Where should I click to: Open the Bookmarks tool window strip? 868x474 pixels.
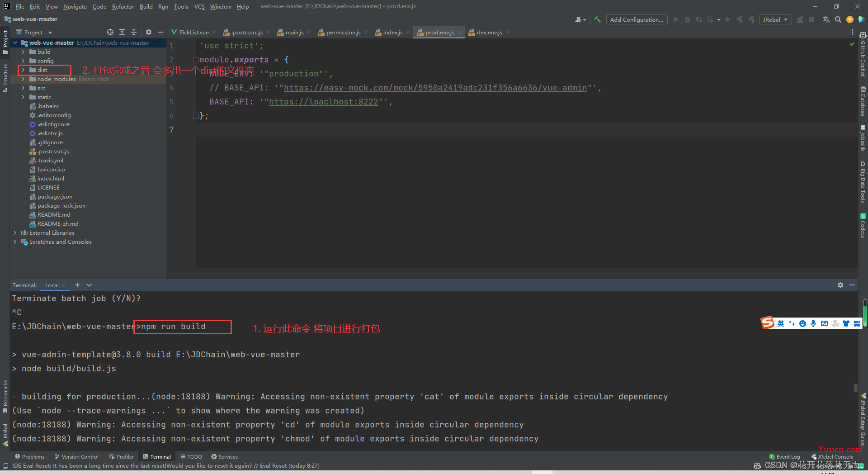5,397
